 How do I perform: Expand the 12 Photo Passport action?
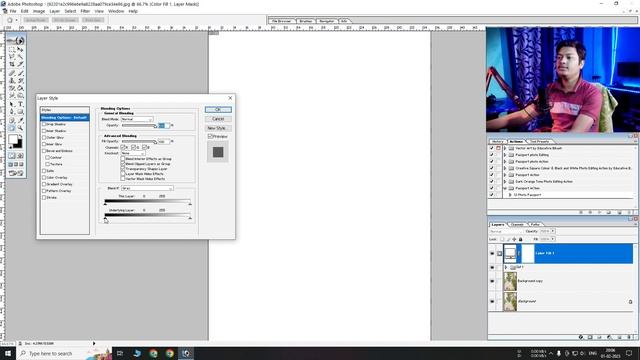(510, 195)
